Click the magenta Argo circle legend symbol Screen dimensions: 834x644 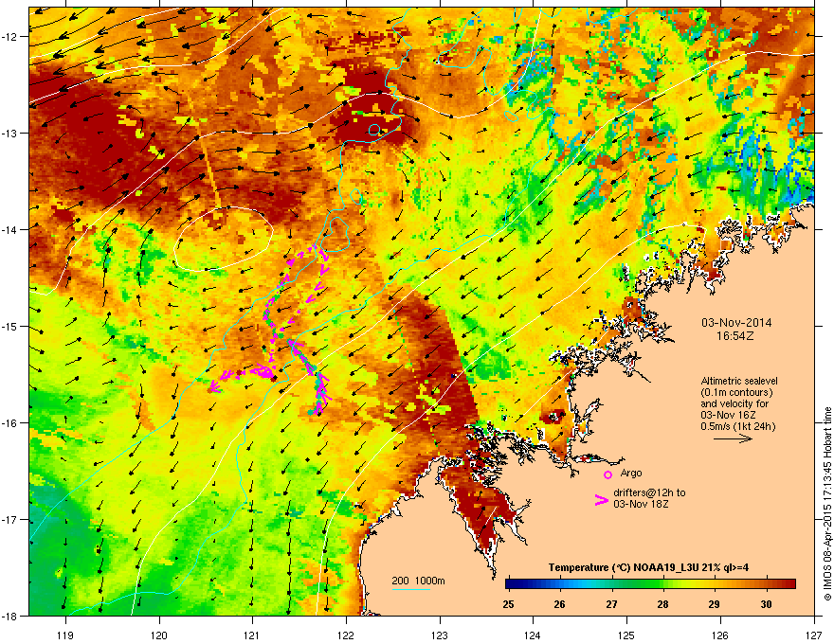(x=607, y=474)
